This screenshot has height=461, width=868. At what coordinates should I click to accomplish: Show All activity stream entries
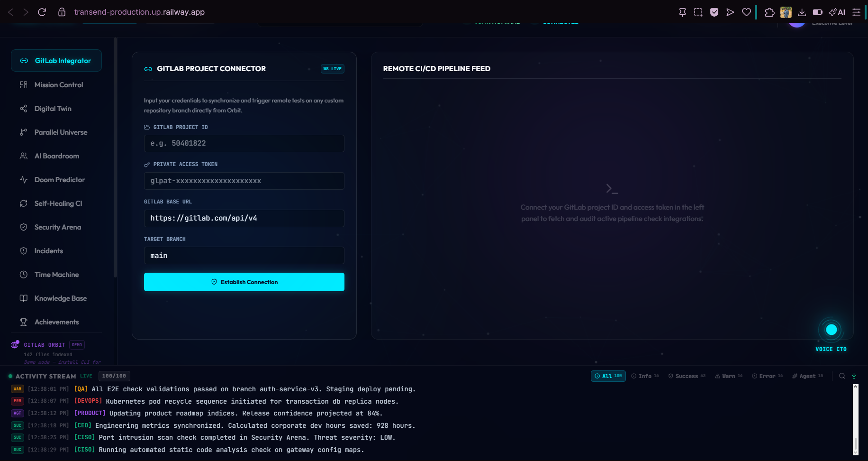pyautogui.click(x=608, y=376)
